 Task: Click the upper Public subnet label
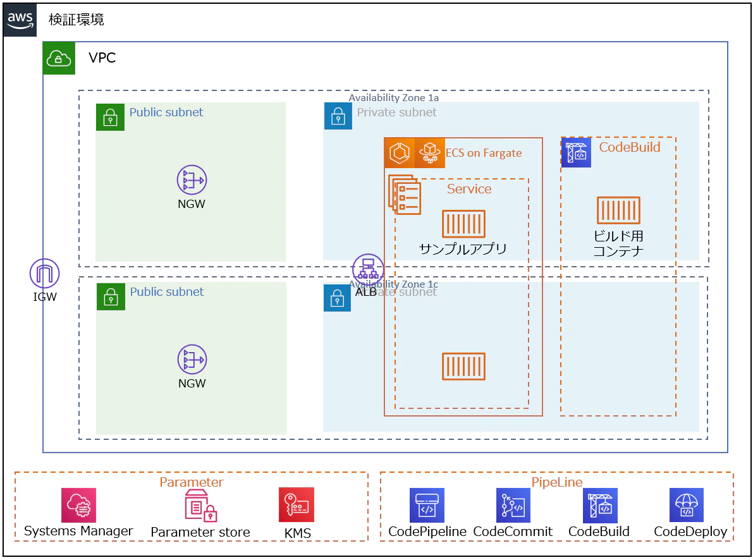(166, 113)
